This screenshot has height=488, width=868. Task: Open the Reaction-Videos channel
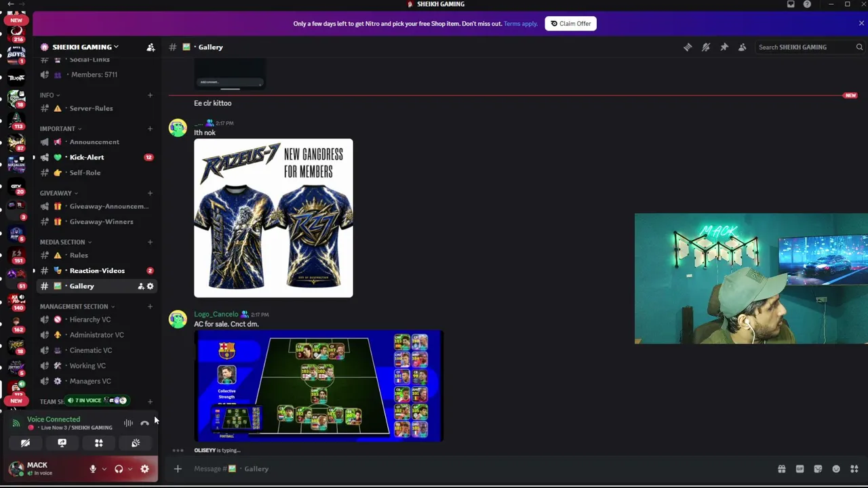[x=96, y=270]
